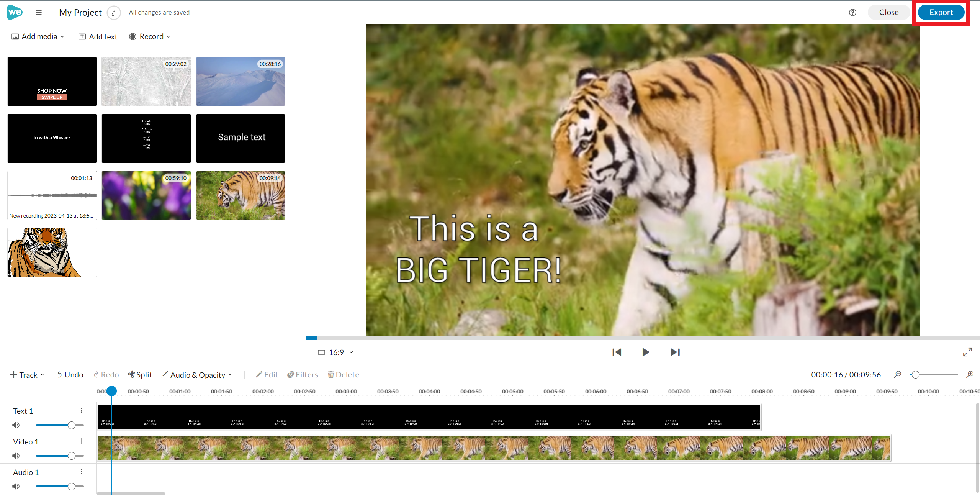Expand the Audio & Opacity menu

click(197, 375)
